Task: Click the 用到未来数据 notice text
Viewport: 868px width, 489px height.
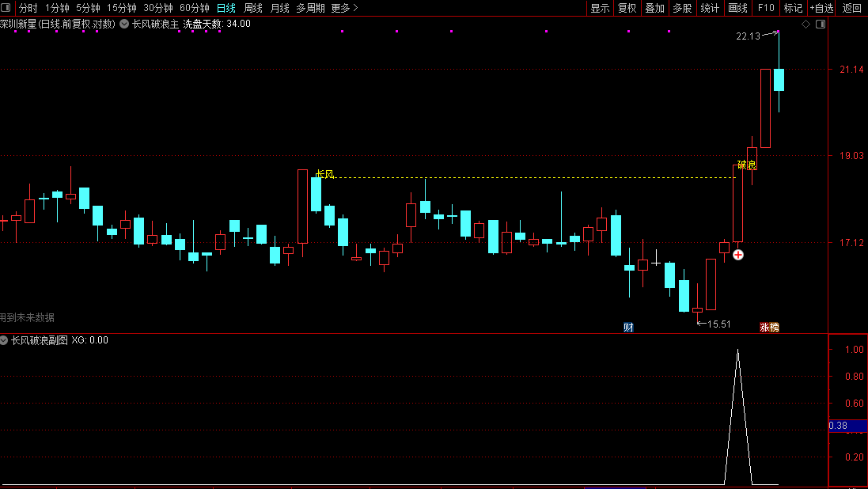Action: tap(27, 317)
